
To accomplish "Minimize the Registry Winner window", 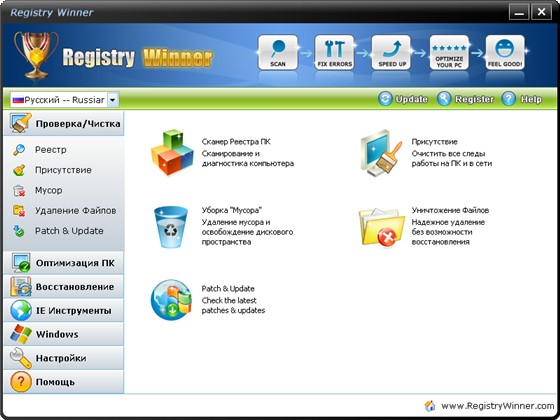I will (x=519, y=12).
